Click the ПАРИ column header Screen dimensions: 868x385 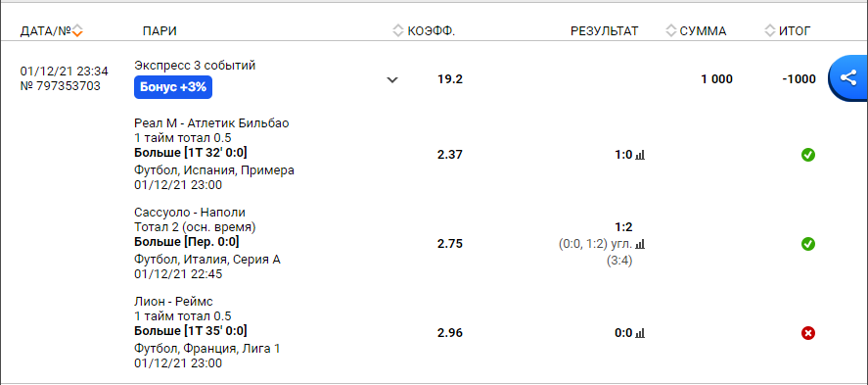pos(160,31)
